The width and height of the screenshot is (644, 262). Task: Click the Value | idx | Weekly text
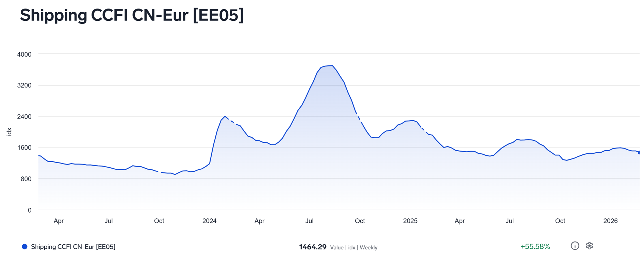pos(353,248)
